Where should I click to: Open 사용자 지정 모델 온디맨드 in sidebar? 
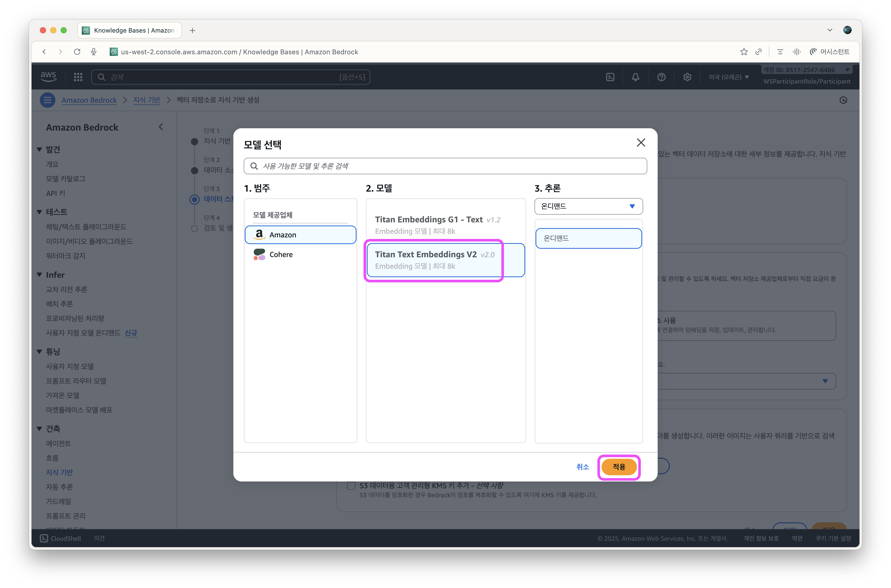[83, 333]
